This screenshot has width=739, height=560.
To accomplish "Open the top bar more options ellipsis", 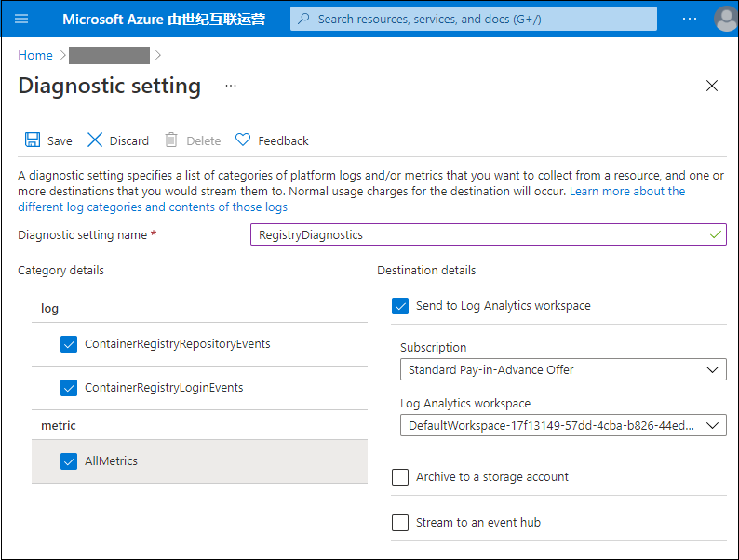I will (x=690, y=19).
